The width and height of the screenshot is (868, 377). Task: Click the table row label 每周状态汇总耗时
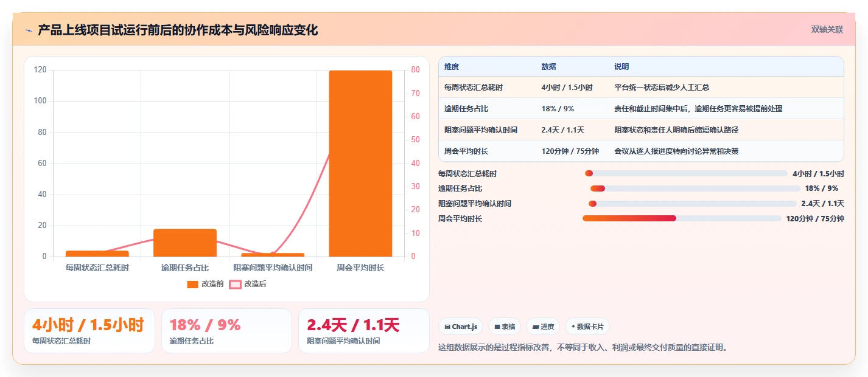[474, 88]
